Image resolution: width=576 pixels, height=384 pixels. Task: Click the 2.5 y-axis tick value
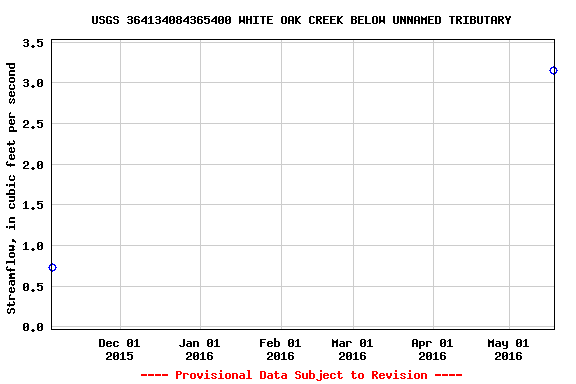click(x=33, y=124)
